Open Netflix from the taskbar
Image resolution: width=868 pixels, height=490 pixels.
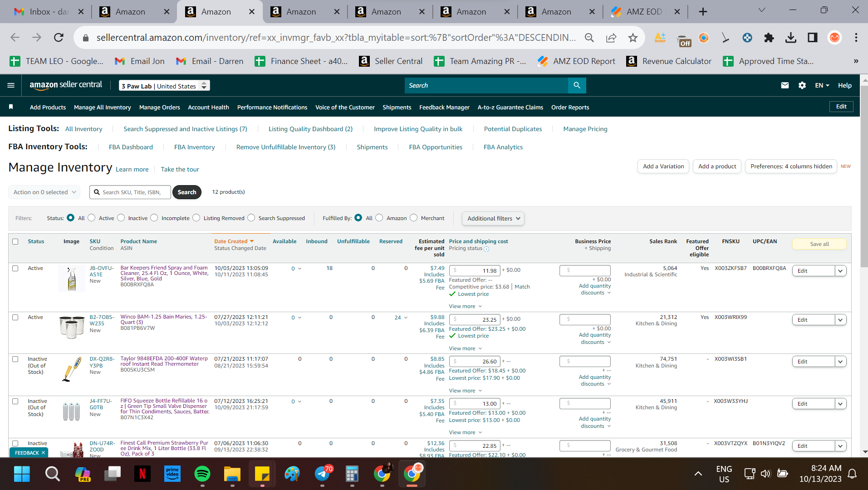pyautogui.click(x=142, y=474)
